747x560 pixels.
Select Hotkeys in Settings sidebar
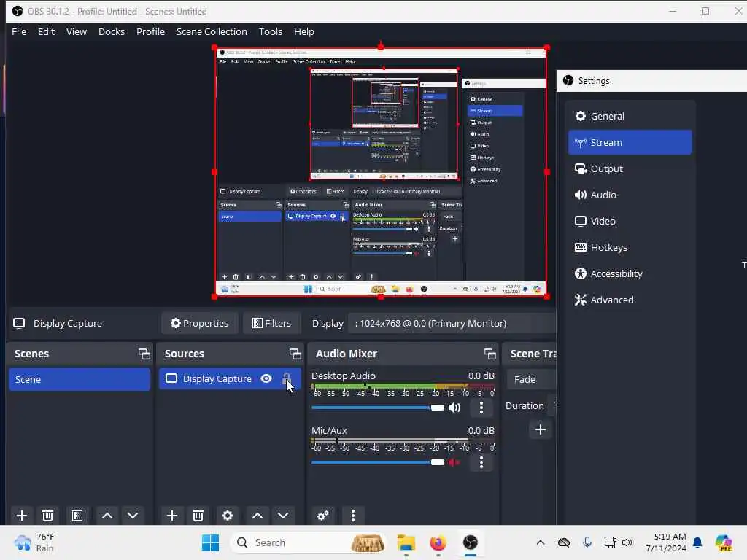[630, 247]
